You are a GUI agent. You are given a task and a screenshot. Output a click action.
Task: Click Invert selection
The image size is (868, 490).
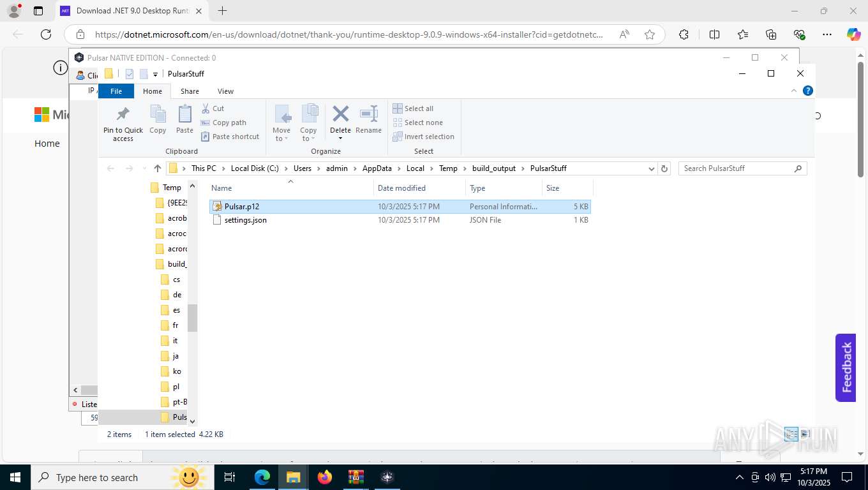(x=424, y=137)
